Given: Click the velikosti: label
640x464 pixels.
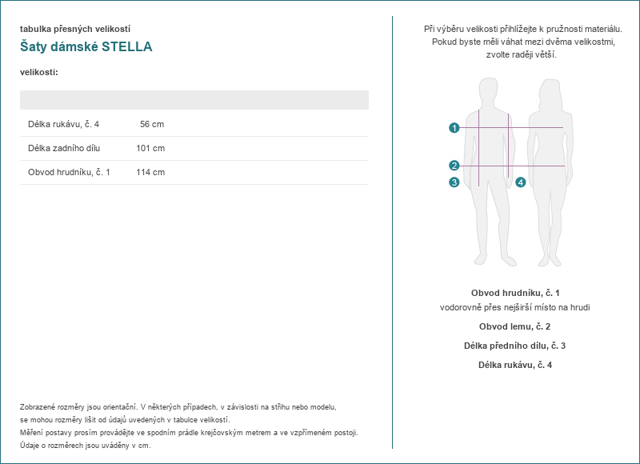Looking at the screenshot, I should 39,72.
